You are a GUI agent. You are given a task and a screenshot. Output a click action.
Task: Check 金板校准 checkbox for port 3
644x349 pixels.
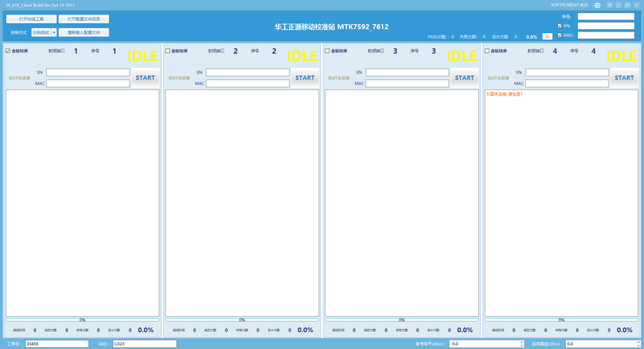pyautogui.click(x=328, y=51)
